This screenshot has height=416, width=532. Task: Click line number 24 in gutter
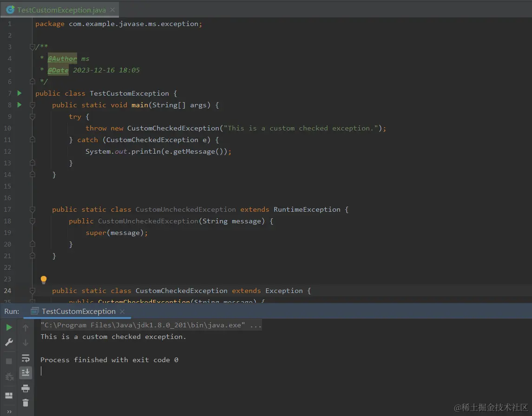tap(7, 291)
